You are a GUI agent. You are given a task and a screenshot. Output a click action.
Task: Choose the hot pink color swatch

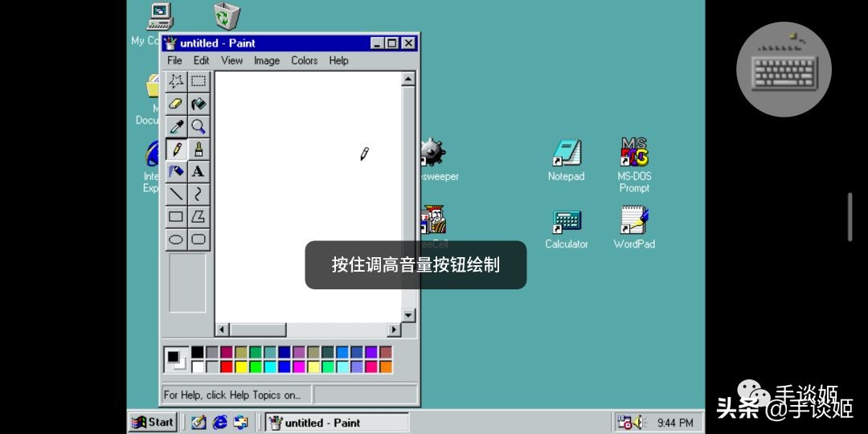click(371, 366)
